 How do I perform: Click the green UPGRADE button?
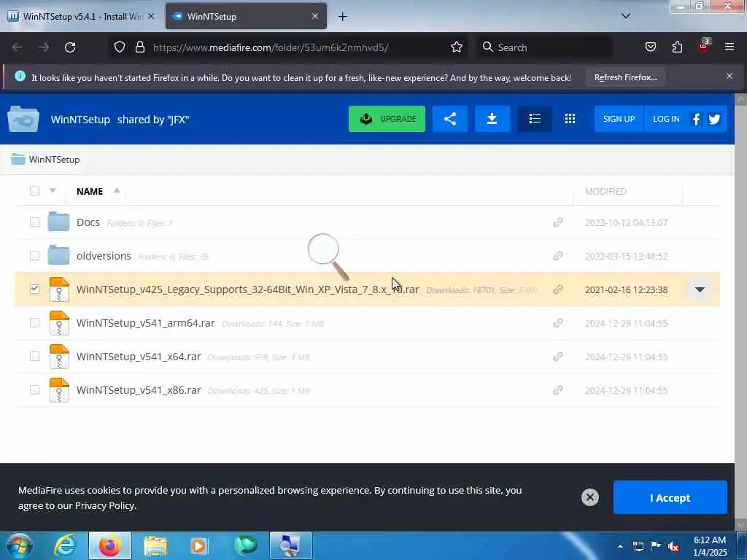tap(387, 119)
